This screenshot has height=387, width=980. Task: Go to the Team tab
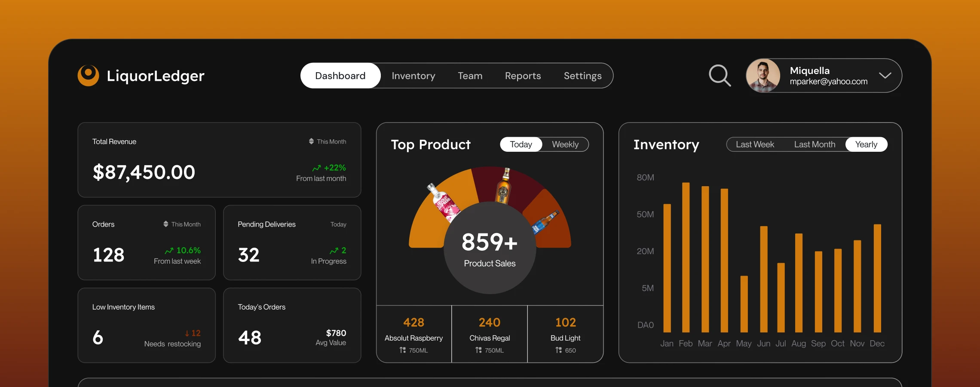(470, 76)
